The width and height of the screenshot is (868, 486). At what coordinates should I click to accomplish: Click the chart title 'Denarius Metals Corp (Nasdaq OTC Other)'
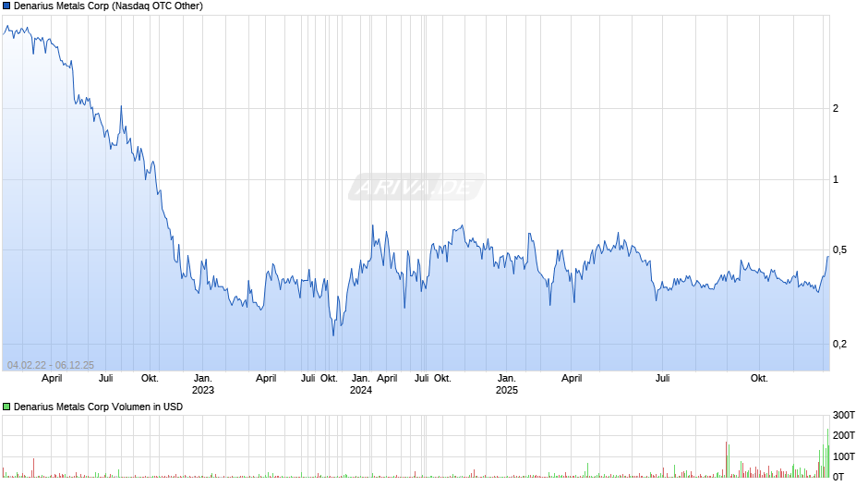pos(109,6)
